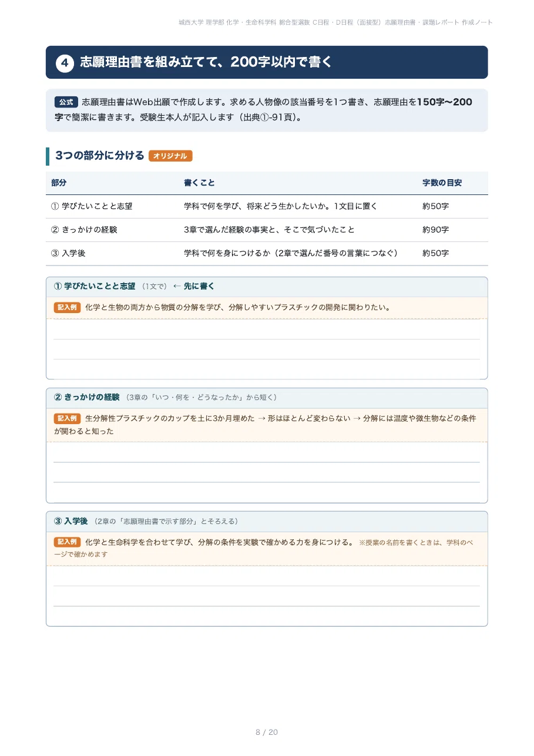Click the ※授業の名前を書くときは note
This screenshot has height=756, width=534.
[263, 548]
